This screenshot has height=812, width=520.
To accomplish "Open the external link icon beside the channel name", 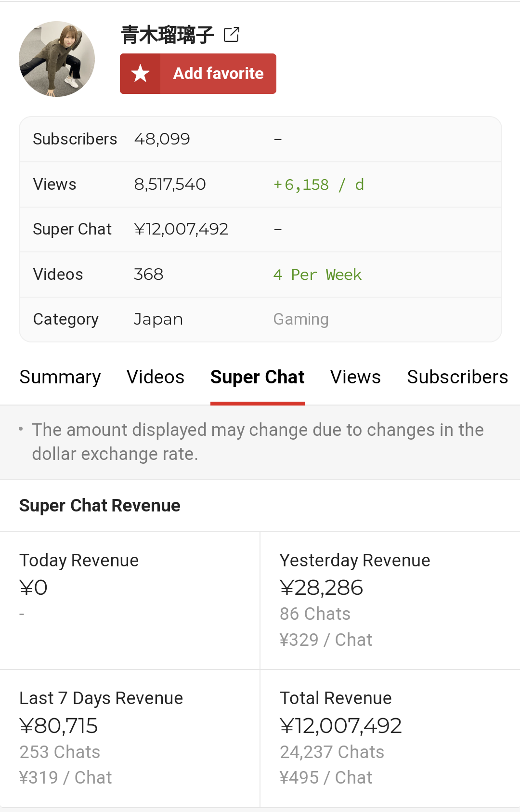I will click(232, 35).
